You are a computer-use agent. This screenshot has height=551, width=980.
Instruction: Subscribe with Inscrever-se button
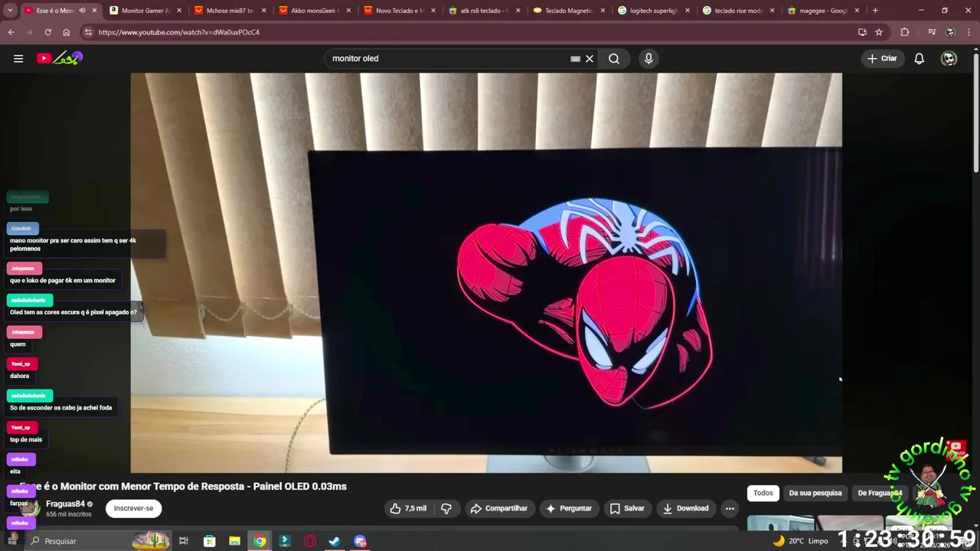(x=133, y=508)
